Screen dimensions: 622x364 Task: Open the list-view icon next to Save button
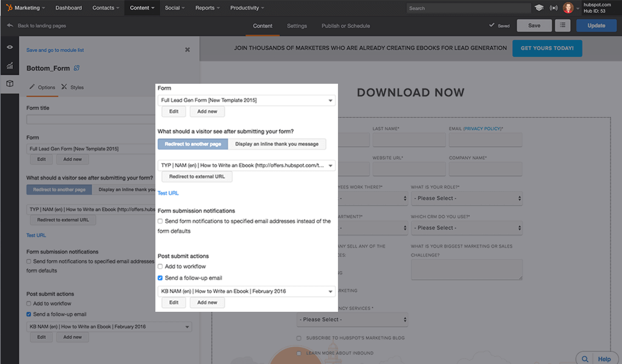pyautogui.click(x=562, y=25)
